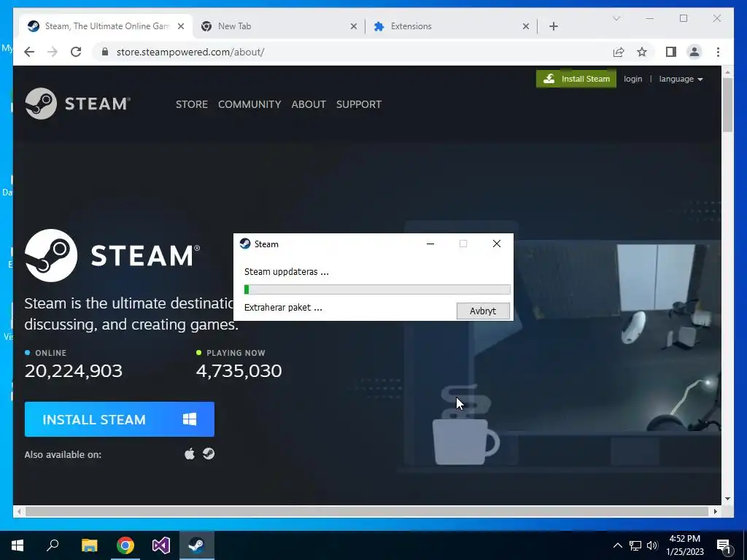
Task: Open the Windows Start menu
Action: tap(18, 545)
